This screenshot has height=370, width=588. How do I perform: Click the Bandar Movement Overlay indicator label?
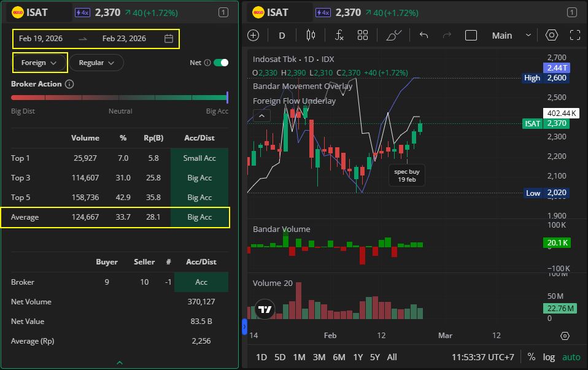(303, 87)
